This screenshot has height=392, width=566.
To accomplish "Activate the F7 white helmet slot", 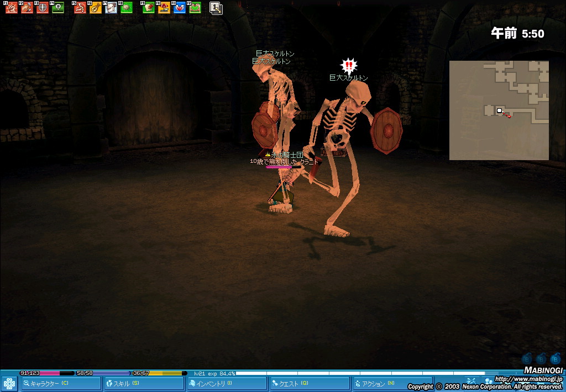I will [x=111, y=8].
